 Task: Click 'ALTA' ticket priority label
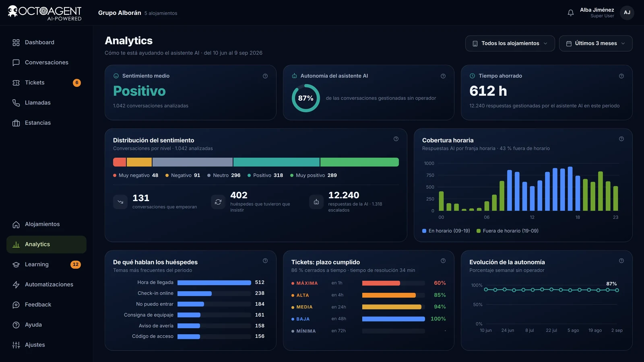click(x=303, y=295)
